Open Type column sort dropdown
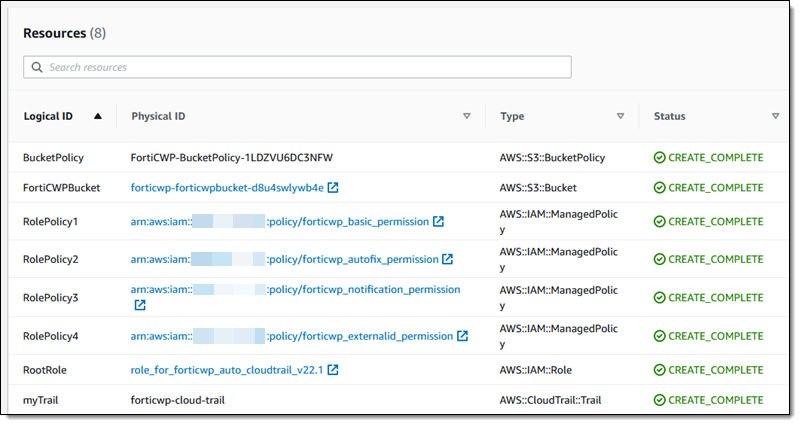Screen dimensions: 800x425 tap(620, 116)
